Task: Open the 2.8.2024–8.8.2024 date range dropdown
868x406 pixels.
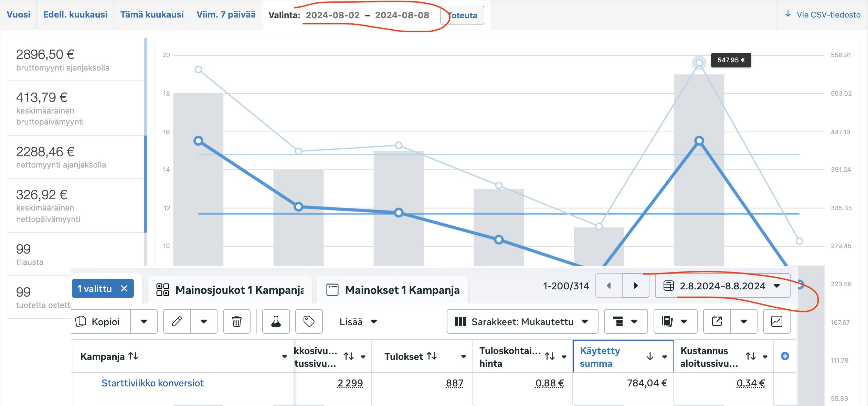Action: click(722, 286)
